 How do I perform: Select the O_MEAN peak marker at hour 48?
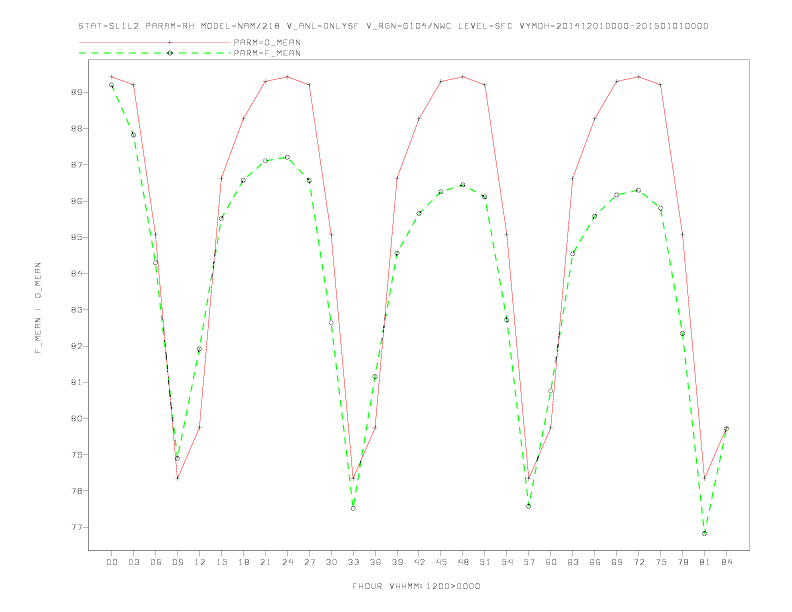point(463,77)
